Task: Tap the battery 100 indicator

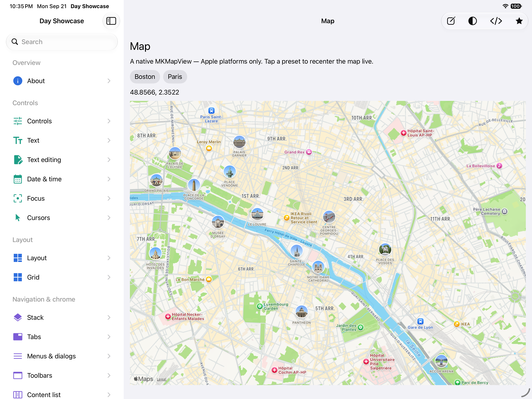Action: (516, 6)
